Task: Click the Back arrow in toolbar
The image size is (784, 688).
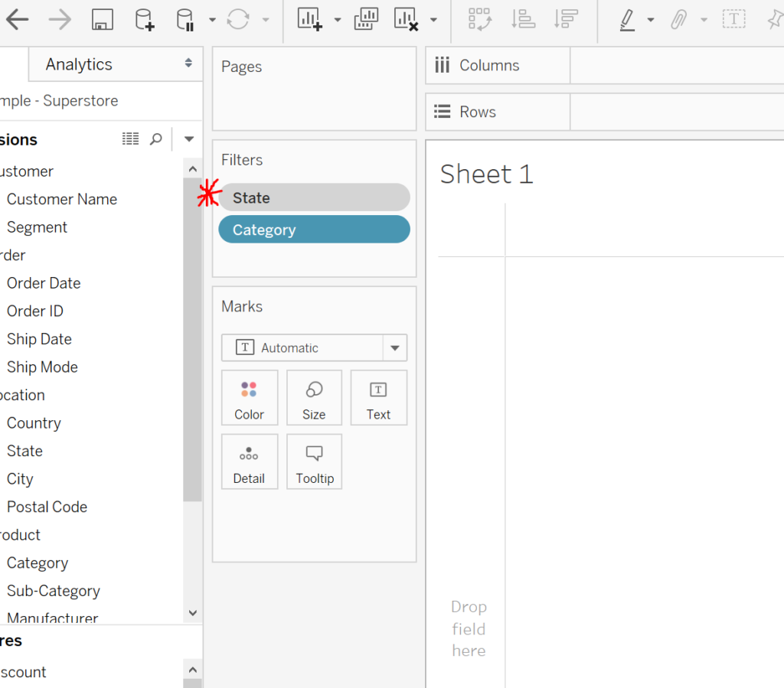Action: [17, 20]
